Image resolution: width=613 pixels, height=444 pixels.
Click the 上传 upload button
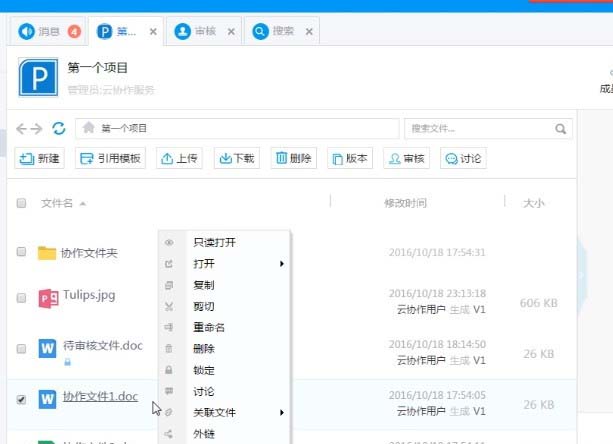coord(179,158)
